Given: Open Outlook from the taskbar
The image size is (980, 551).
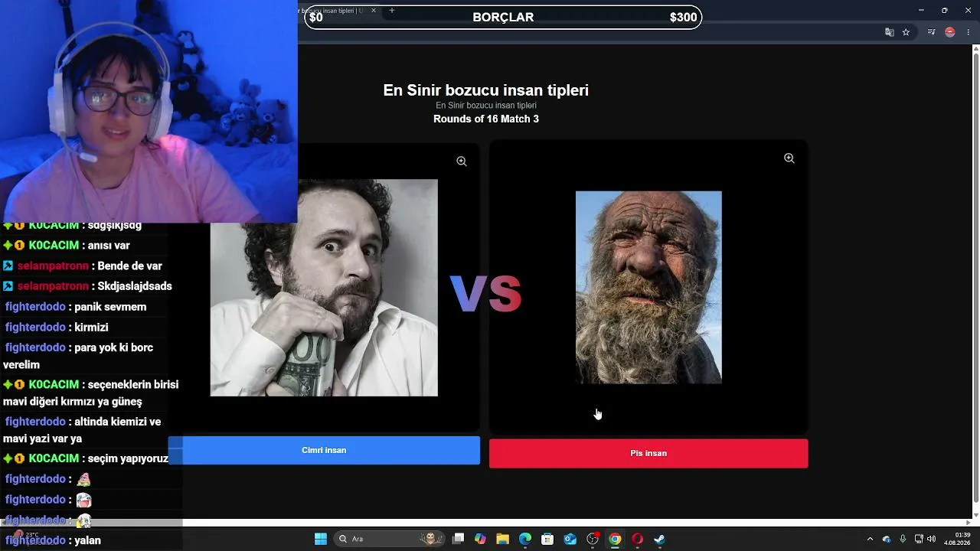Looking at the screenshot, I should (x=570, y=539).
